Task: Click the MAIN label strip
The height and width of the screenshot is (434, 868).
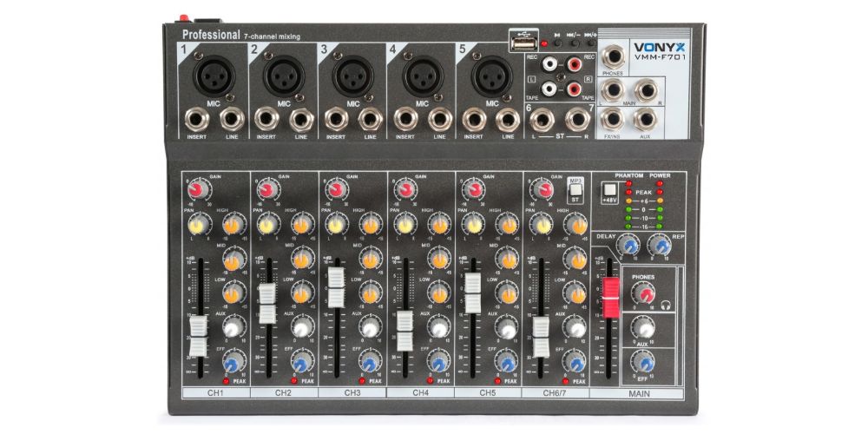Action: [x=636, y=393]
